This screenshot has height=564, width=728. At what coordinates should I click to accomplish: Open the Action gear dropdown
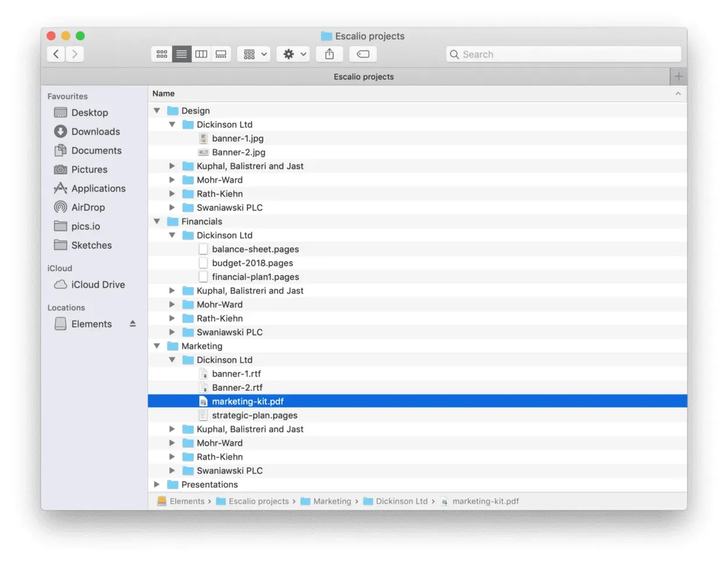[x=292, y=54]
